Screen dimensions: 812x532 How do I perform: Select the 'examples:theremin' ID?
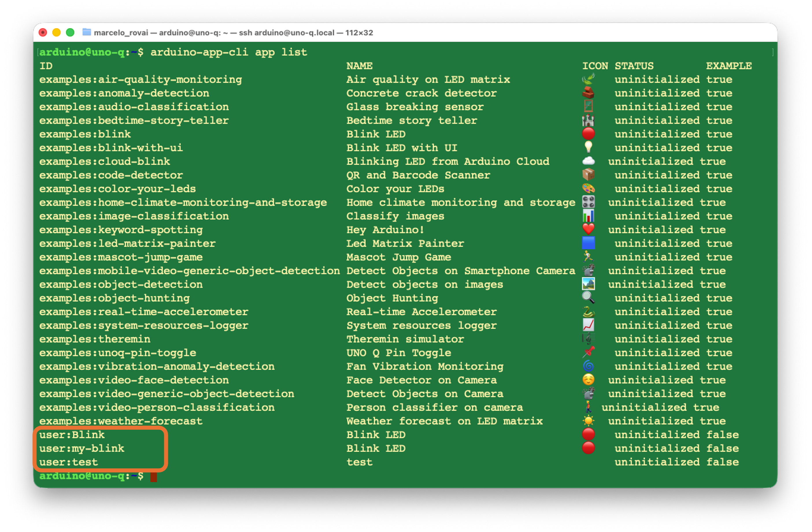coord(95,339)
